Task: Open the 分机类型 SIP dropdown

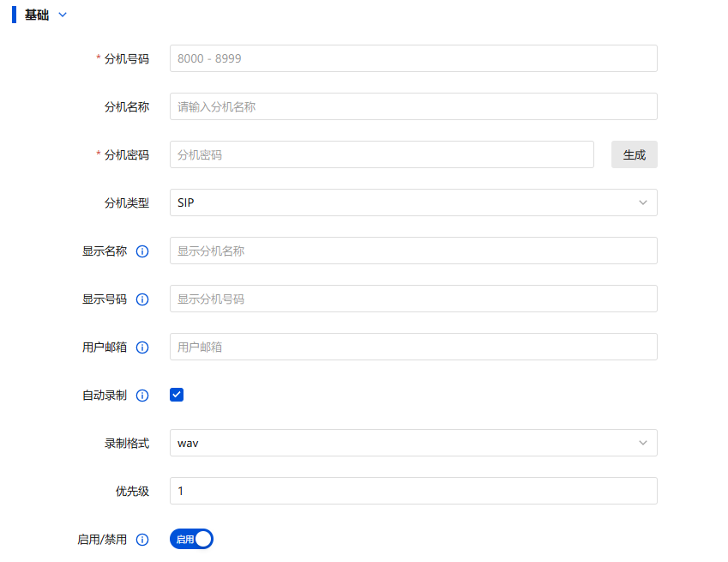Action: pos(413,202)
